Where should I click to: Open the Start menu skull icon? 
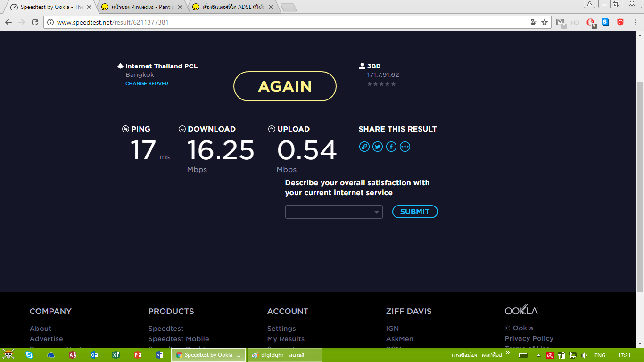pos(8,354)
